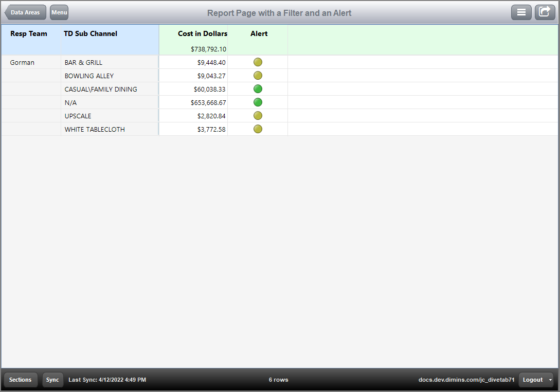The height and width of the screenshot is (392, 560).
Task: Sort by Cost in Dollars header
Action: click(x=203, y=33)
